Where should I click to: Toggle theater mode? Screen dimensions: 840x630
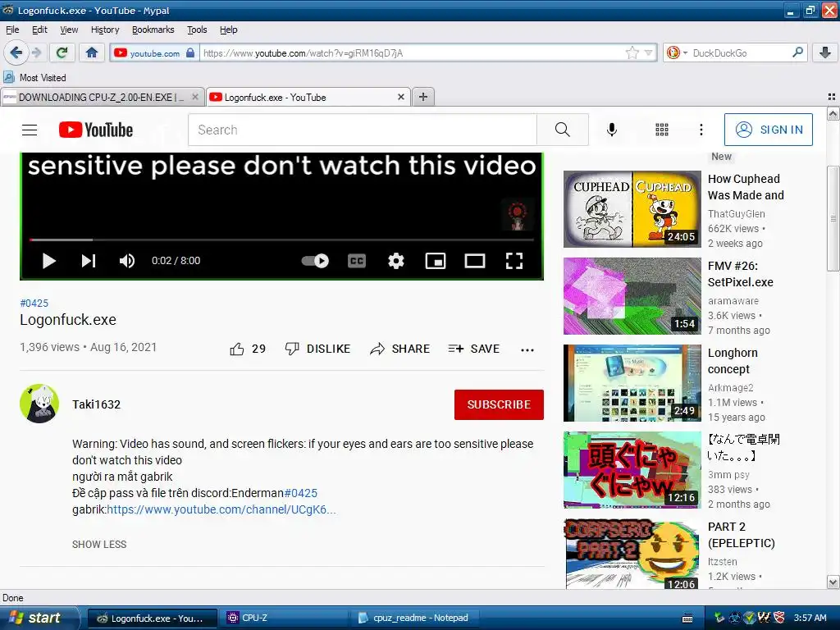(475, 261)
